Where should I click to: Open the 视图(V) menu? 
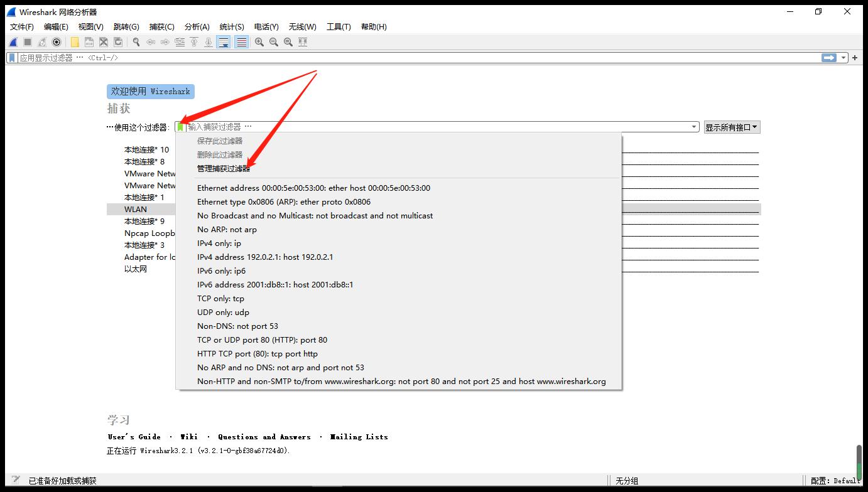tap(91, 27)
